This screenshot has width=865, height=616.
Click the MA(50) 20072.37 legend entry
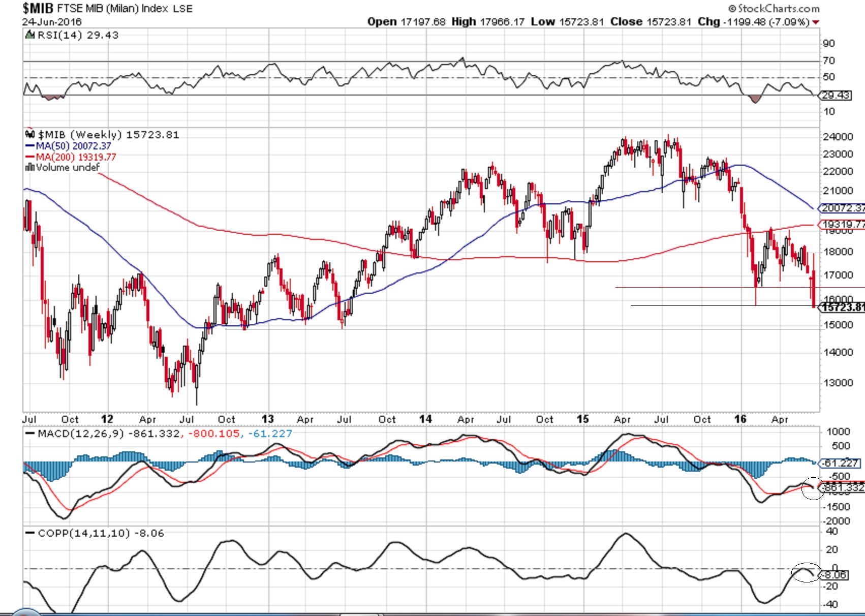point(68,146)
